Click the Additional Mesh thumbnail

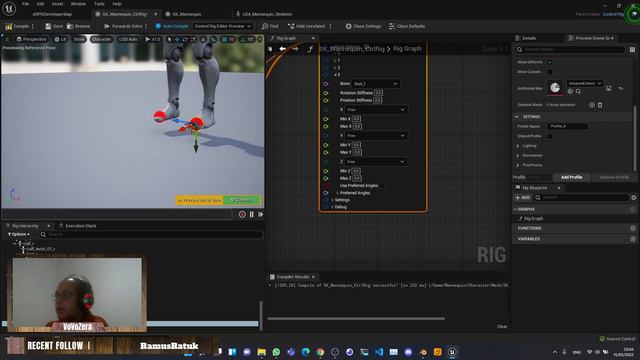point(555,88)
